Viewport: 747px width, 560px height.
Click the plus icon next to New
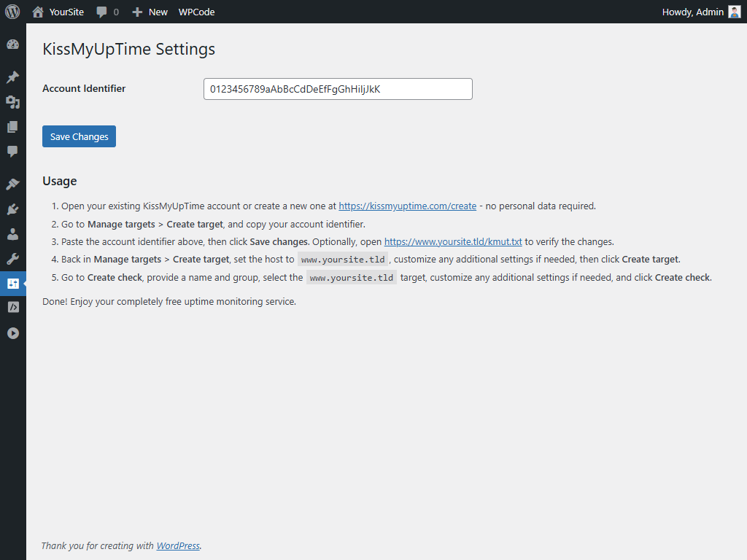pos(137,12)
